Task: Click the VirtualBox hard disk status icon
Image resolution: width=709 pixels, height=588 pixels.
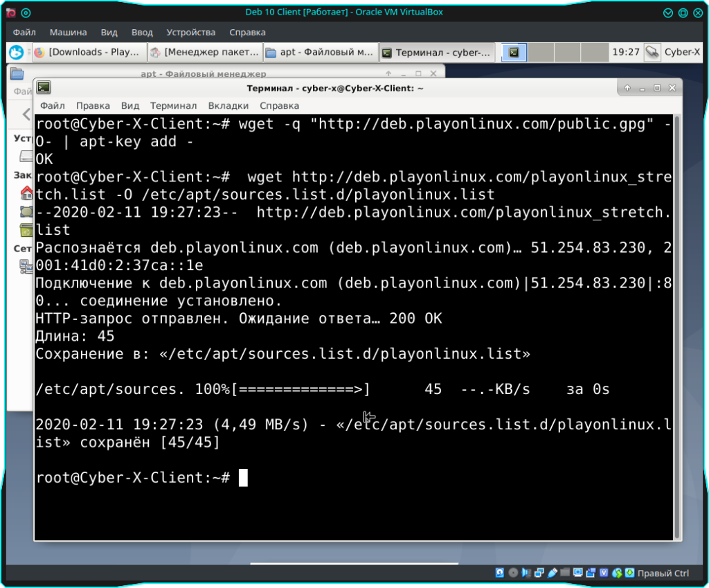Action: click(x=500, y=573)
